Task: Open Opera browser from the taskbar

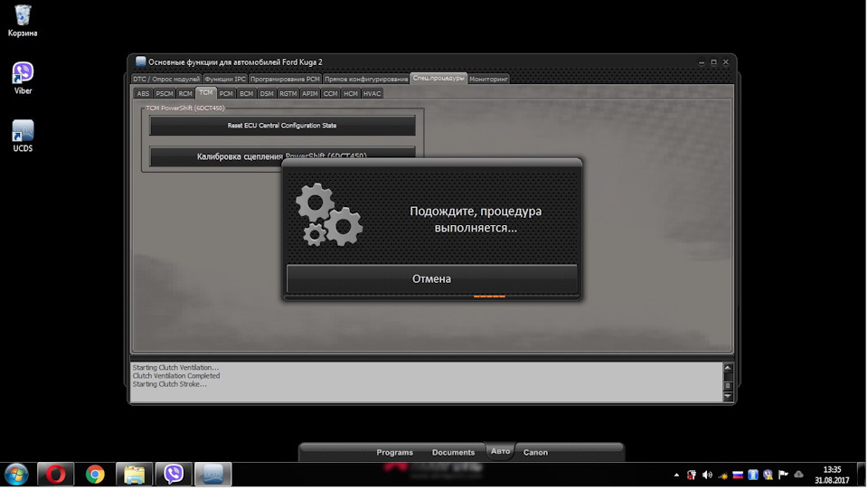Action: click(x=55, y=475)
